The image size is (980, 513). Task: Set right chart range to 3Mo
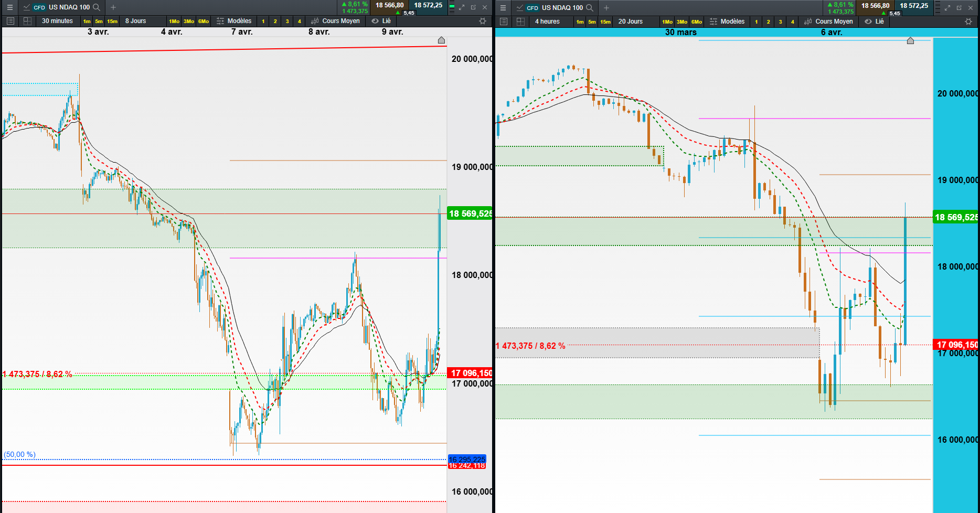point(682,22)
